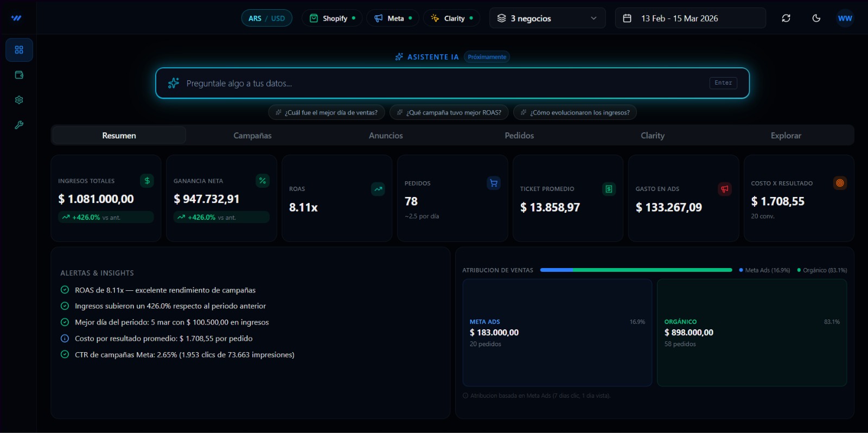Click the WW user avatar

(845, 18)
